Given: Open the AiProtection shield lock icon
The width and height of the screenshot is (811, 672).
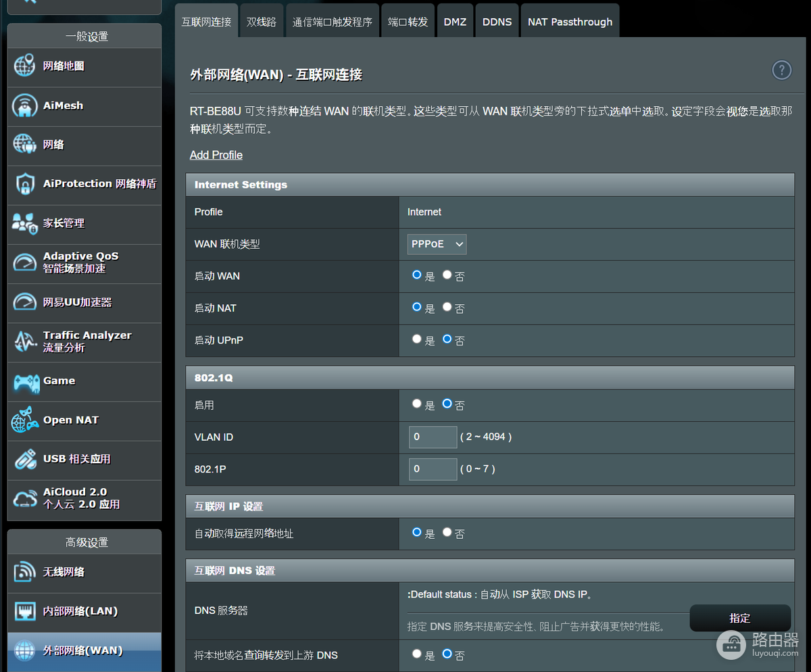Looking at the screenshot, I should [24, 184].
